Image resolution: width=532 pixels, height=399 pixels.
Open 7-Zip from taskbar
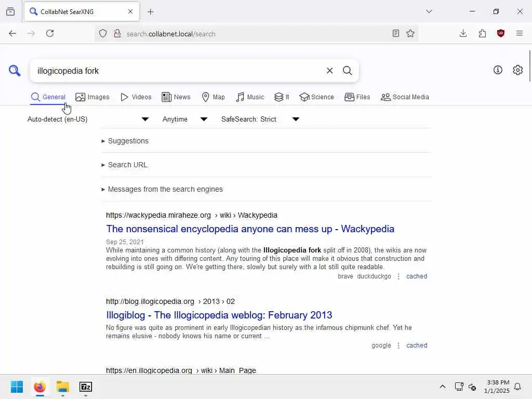(86, 387)
